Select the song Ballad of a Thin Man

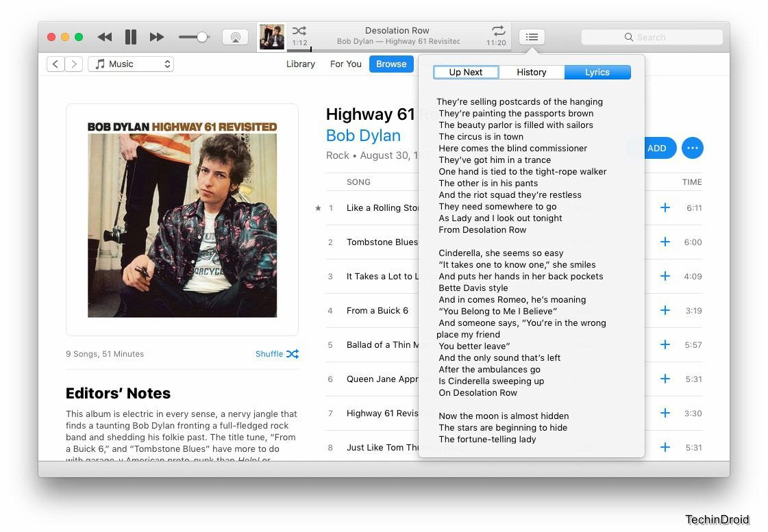(382, 345)
